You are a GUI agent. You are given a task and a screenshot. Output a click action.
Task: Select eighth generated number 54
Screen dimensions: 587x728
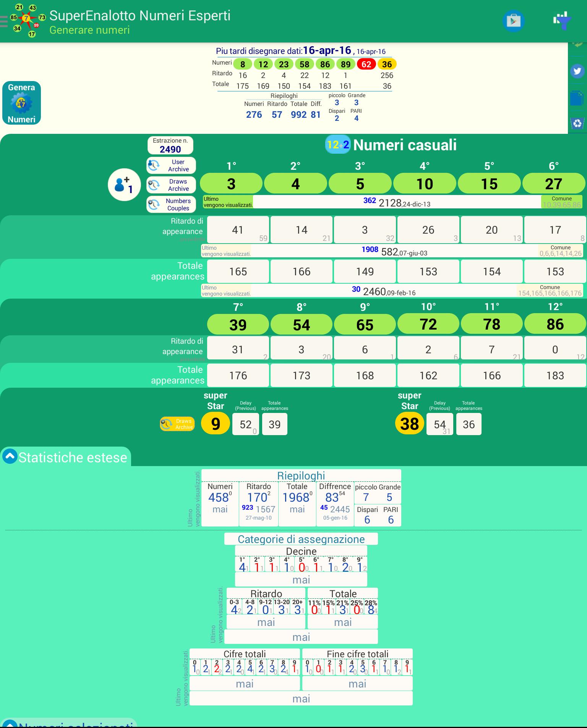click(302, 324)
